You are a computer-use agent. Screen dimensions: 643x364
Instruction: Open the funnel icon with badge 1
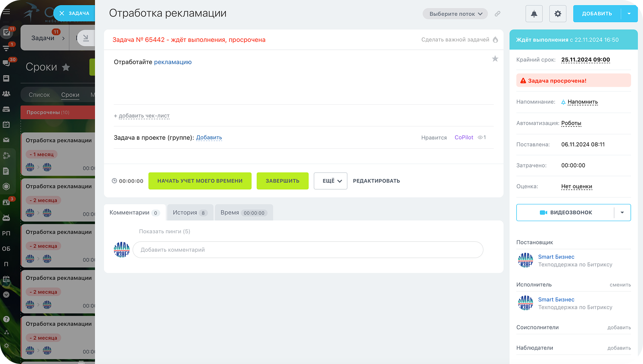(6, 47)
